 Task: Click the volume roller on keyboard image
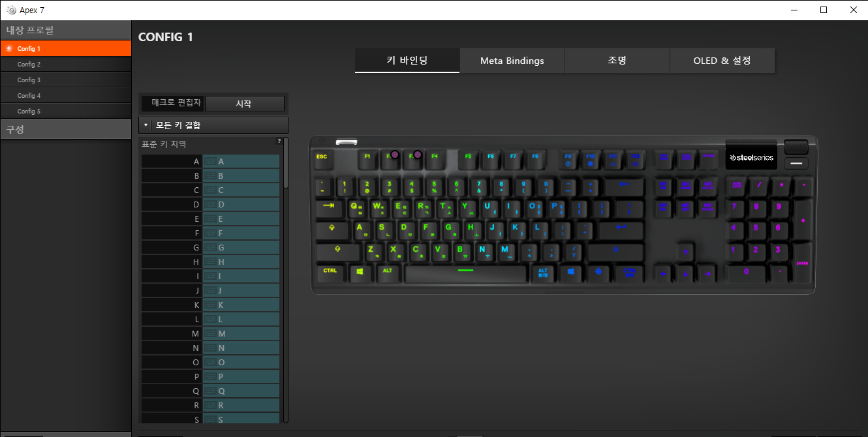(x=796, y=147)
